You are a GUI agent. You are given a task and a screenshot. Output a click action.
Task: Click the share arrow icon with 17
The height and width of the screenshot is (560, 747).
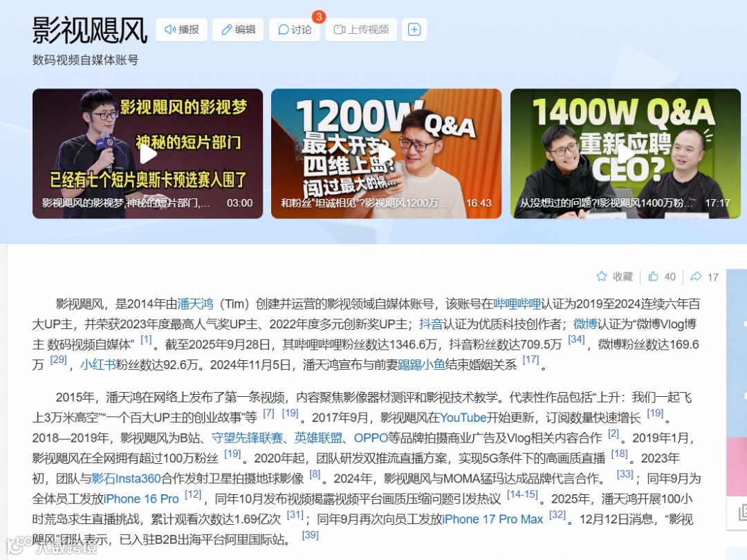[704, 277]
